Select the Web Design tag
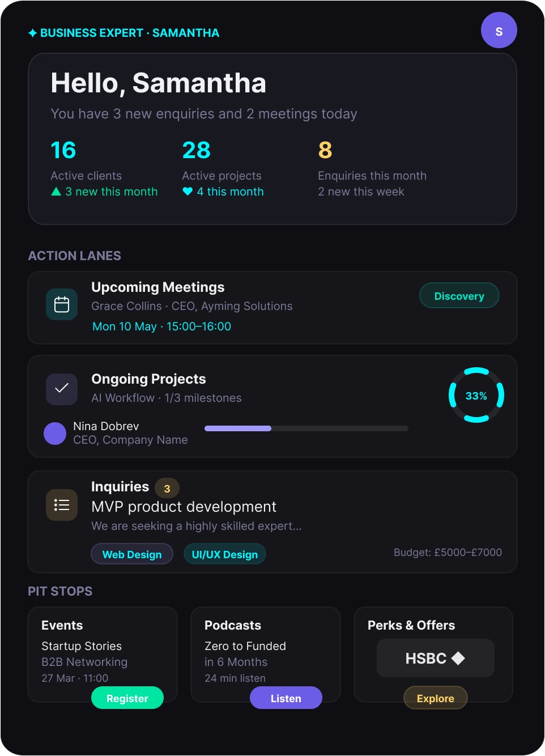The width and height of the screenshot is (545, 756). [x=132, y=554]
